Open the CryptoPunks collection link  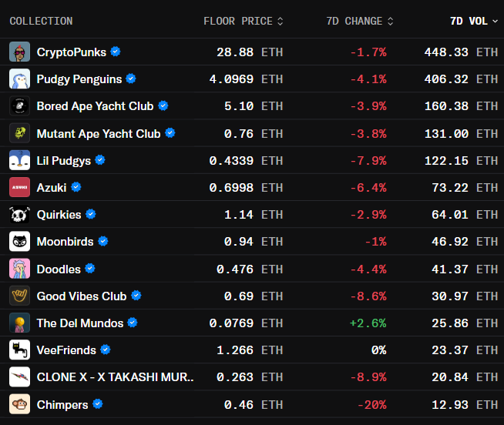(72, 52)
